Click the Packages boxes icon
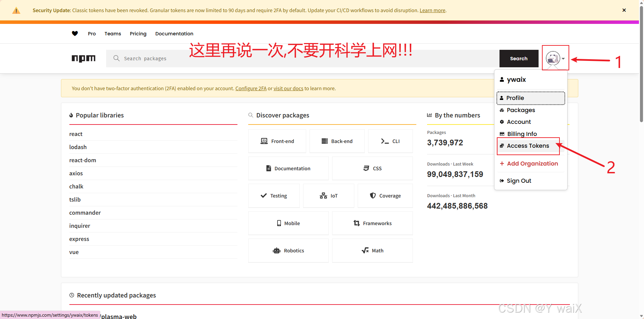Image resolution: width=644 pixels, height=319 pixels. (502, 110)
